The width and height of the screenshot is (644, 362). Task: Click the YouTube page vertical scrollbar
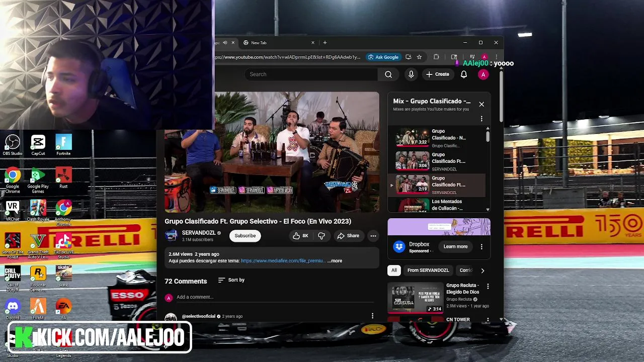[x=501, y=96]
